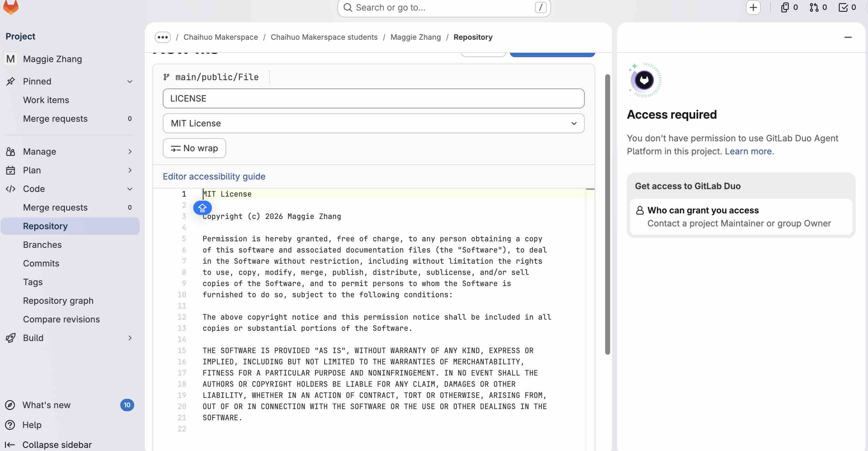
Task: Click the 'Project' sidebar heading
Action: coord(20,36)
